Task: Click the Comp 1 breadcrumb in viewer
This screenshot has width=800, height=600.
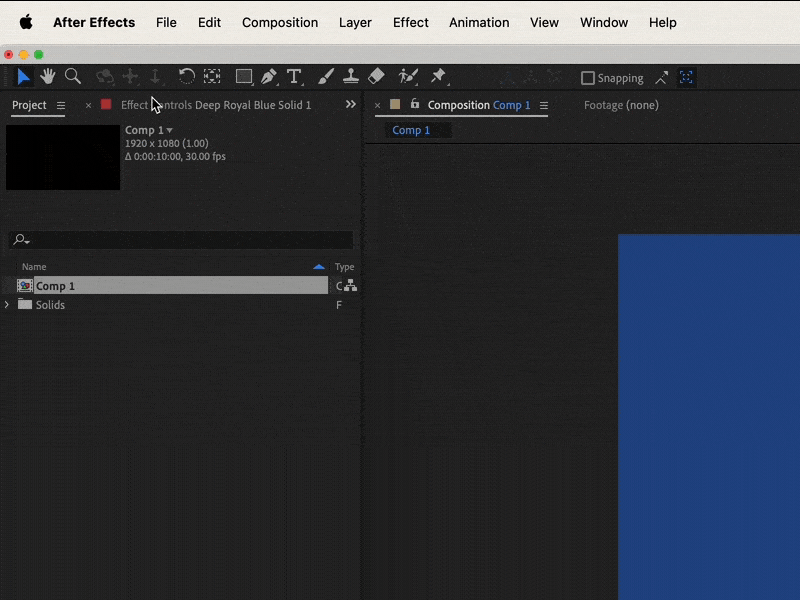Action: pyautogui.click(x=411, y=130)
